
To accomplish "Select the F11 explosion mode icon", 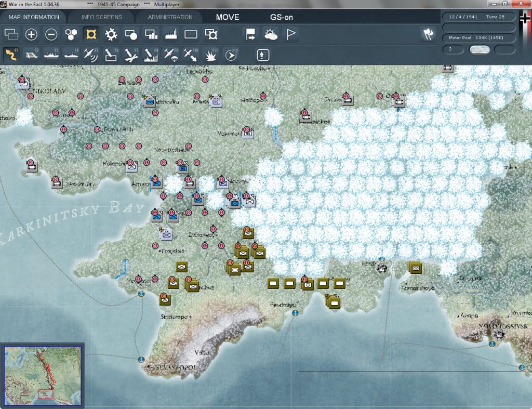I will [211, 55].
